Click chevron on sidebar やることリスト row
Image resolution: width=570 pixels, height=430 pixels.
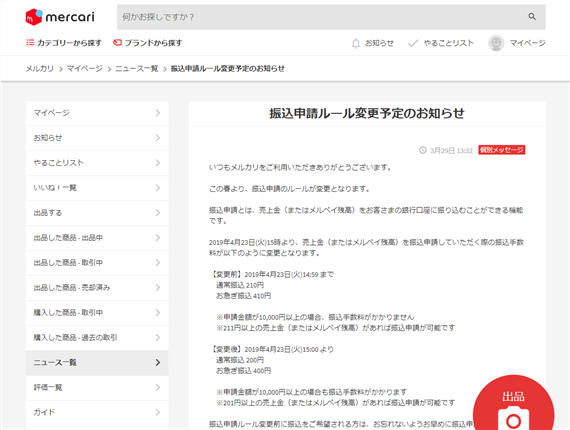pos(158,163)
